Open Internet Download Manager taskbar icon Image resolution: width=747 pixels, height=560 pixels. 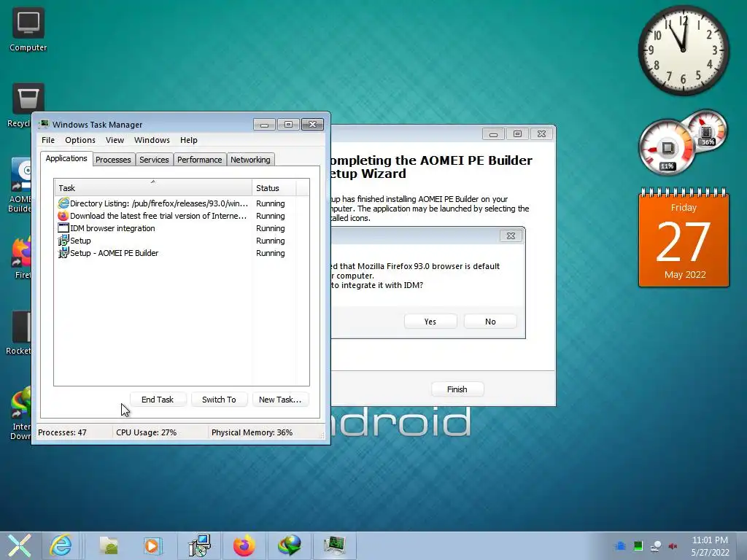coord(289,545)
